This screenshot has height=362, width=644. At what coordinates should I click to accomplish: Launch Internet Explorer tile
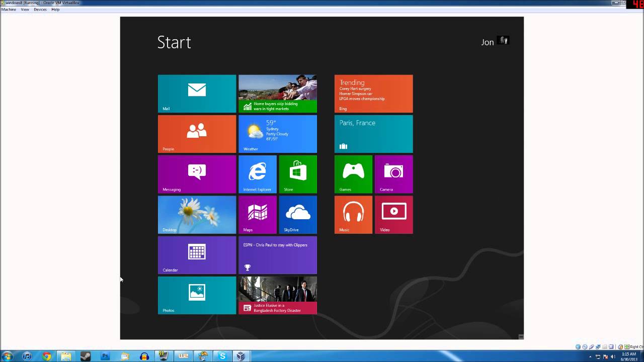click(258, 174)
